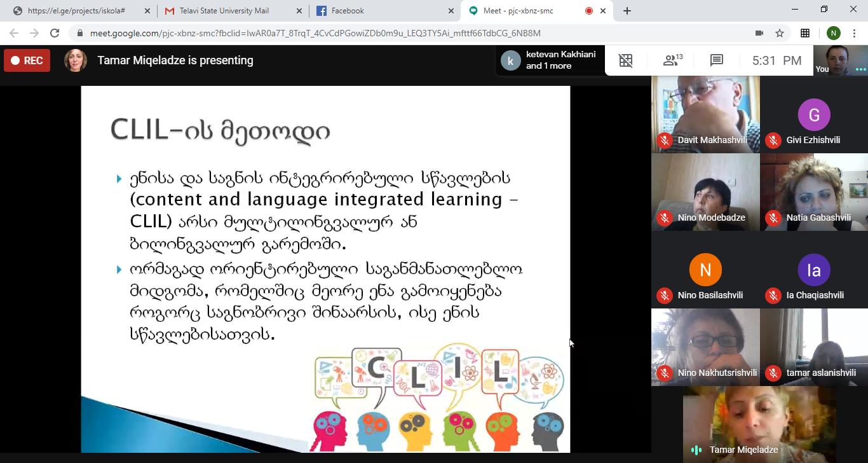868x463 pixels.
Task: Click Nino Basilashvili's muted microphone icon
Action: point(665,295)
